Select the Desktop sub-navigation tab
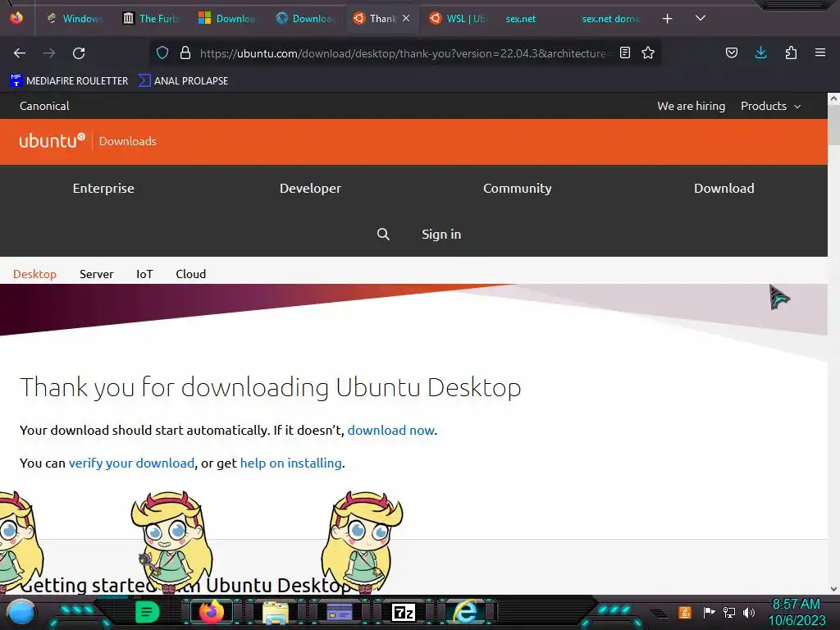This screenshot has height=630, width=840. tap(34, 274)
